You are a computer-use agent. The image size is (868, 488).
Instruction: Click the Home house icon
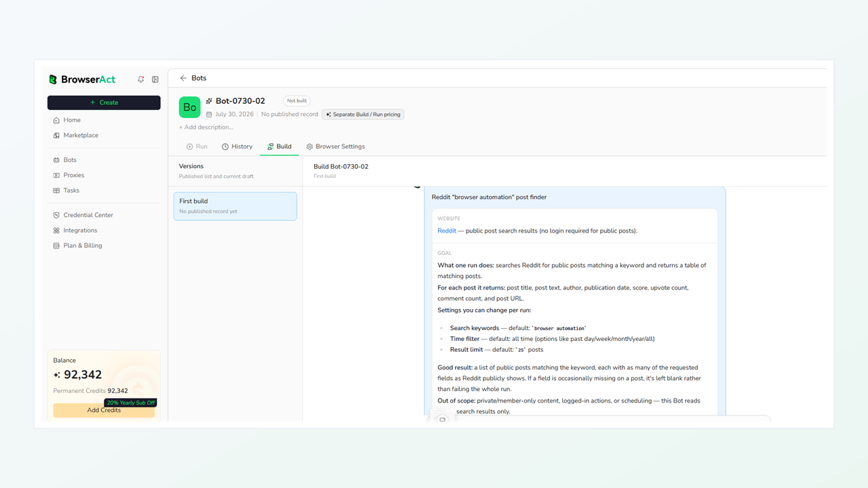pyautogui.click(x=56, y=120)
